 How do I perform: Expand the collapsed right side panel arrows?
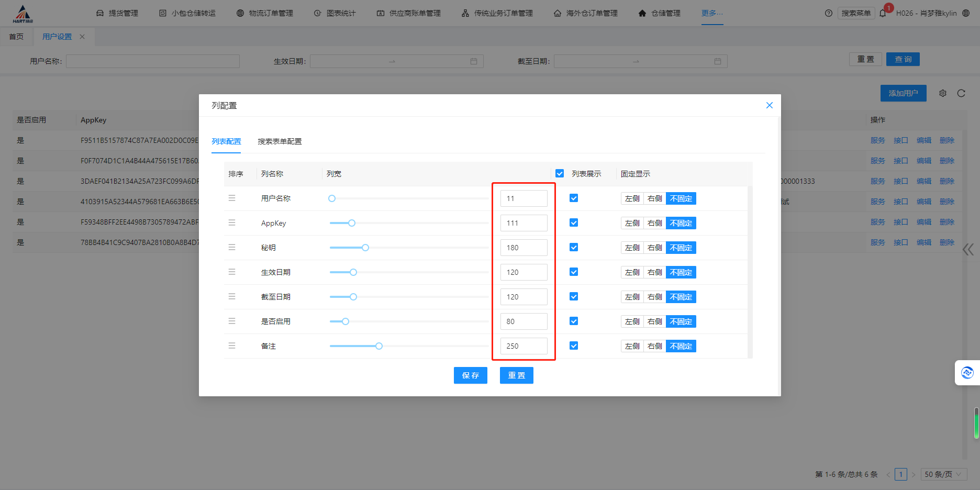[x=968, y=249]
